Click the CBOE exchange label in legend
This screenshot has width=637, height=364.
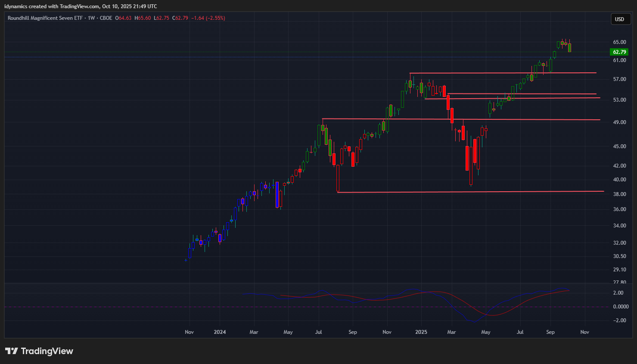pos(106,18)
